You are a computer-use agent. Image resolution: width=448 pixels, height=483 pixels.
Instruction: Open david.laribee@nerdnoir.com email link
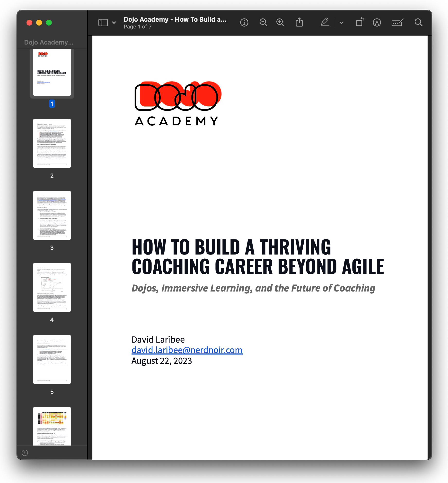point(187,350)
